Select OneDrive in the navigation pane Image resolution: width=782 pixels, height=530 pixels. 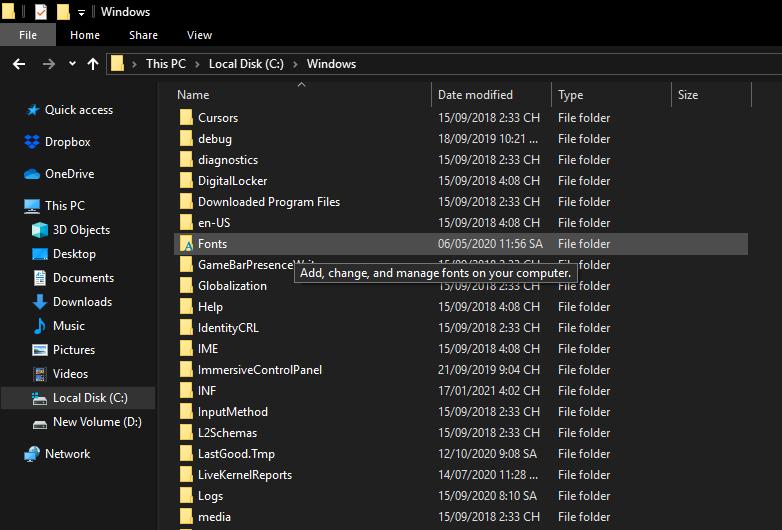click(69, 174)
